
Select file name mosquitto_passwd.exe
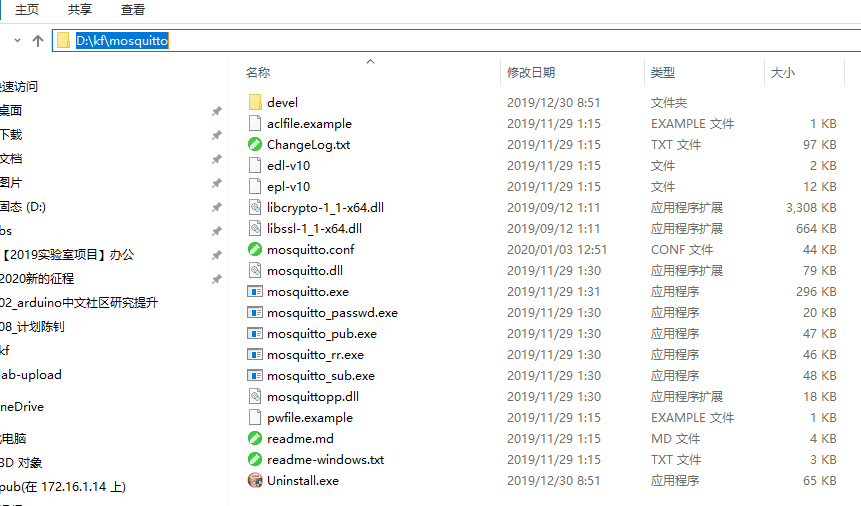click(x=332, y=313)
